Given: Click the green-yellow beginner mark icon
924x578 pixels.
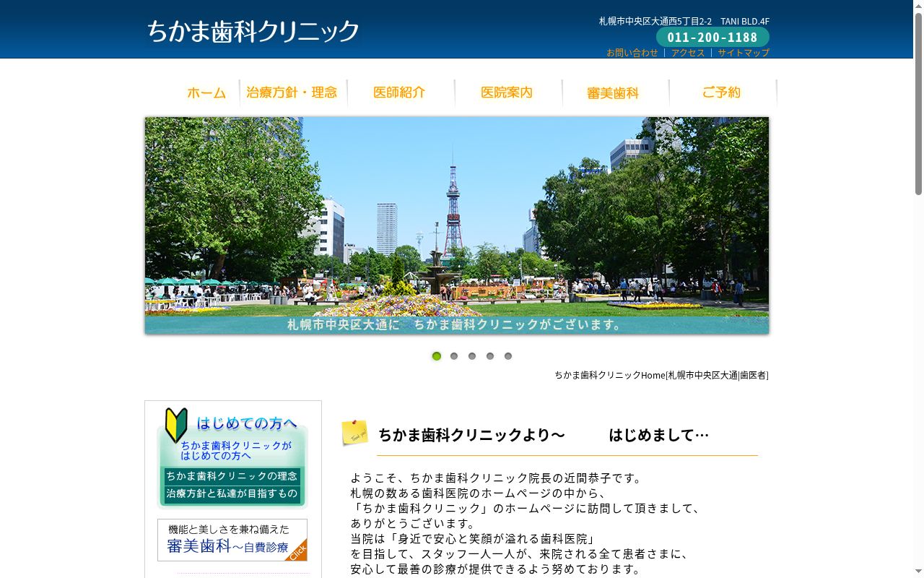Looking at the screenshot, I should (x=176, y=426).
